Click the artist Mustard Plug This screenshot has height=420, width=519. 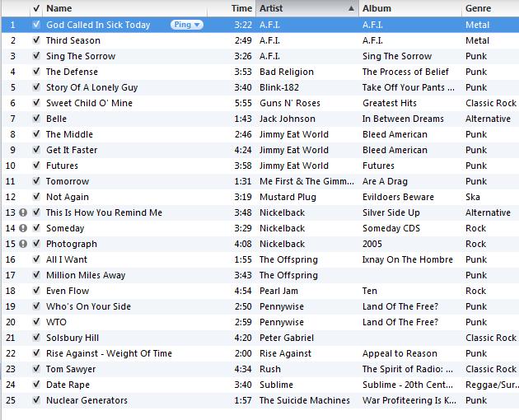[288, 197]
